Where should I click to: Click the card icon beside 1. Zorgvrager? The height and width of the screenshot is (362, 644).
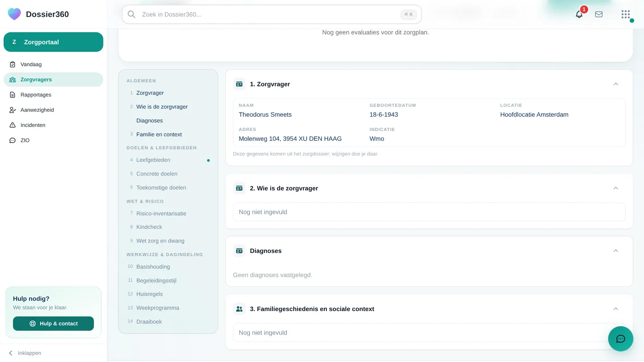point(239,84)
